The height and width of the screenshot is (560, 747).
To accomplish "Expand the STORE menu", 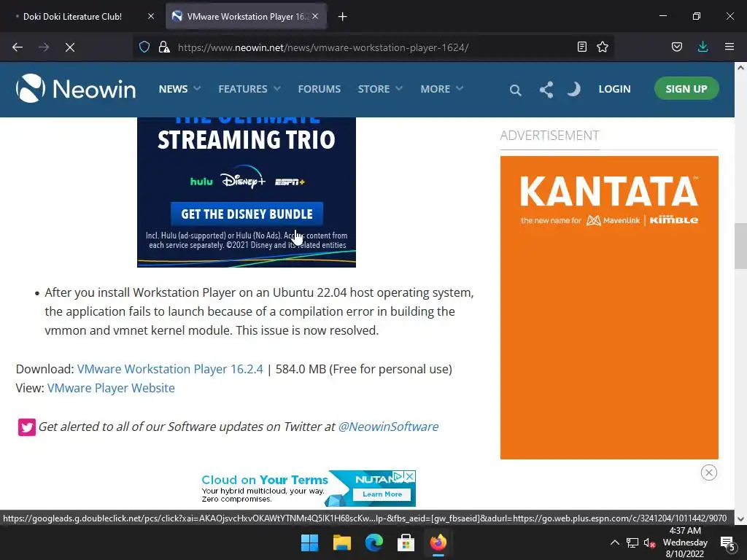I will click(380, 89).
